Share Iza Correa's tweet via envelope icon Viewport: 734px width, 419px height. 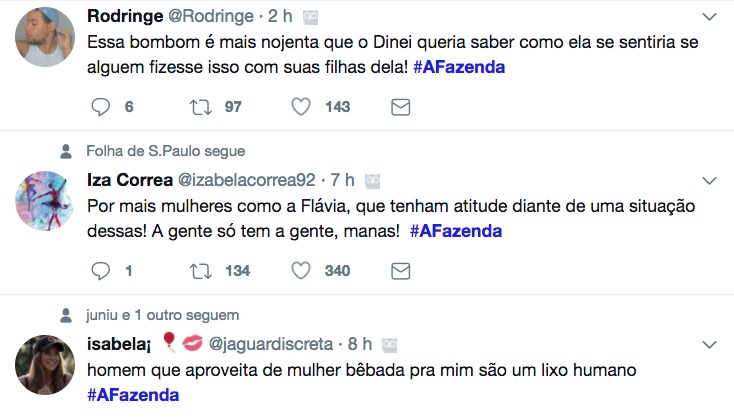click(399, 271)
